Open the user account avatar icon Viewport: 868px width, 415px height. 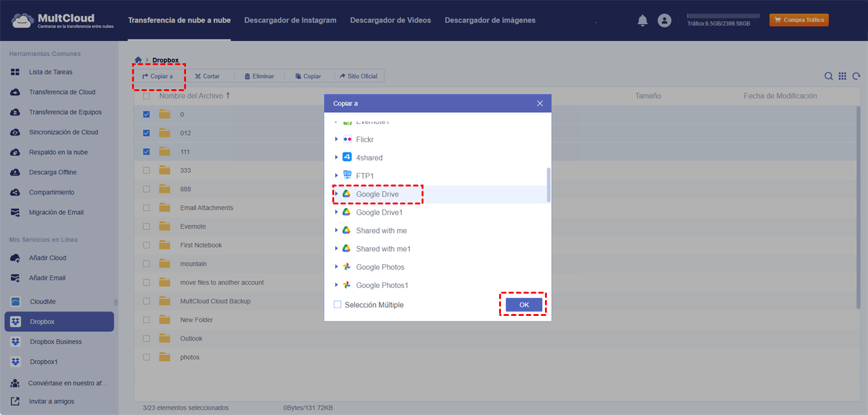tap(665, 20)
